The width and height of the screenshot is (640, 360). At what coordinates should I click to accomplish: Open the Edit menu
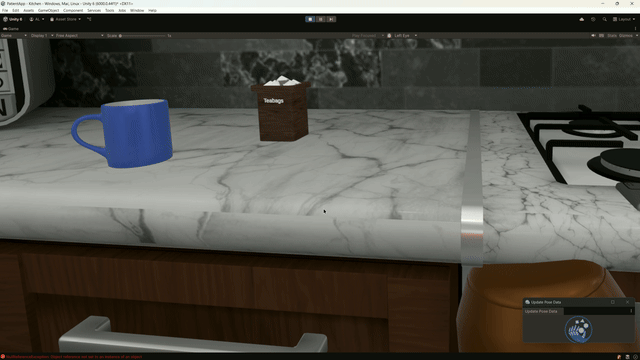[16, 10]
